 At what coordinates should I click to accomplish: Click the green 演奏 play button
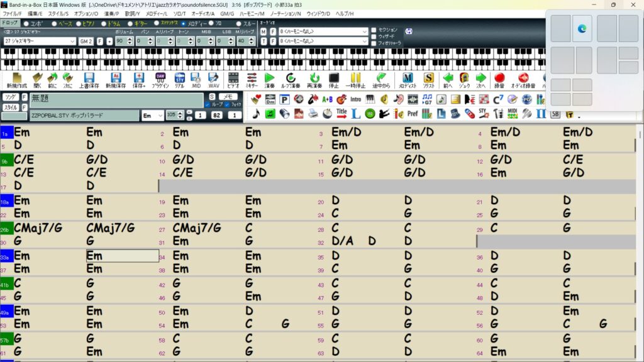(269, 80)
